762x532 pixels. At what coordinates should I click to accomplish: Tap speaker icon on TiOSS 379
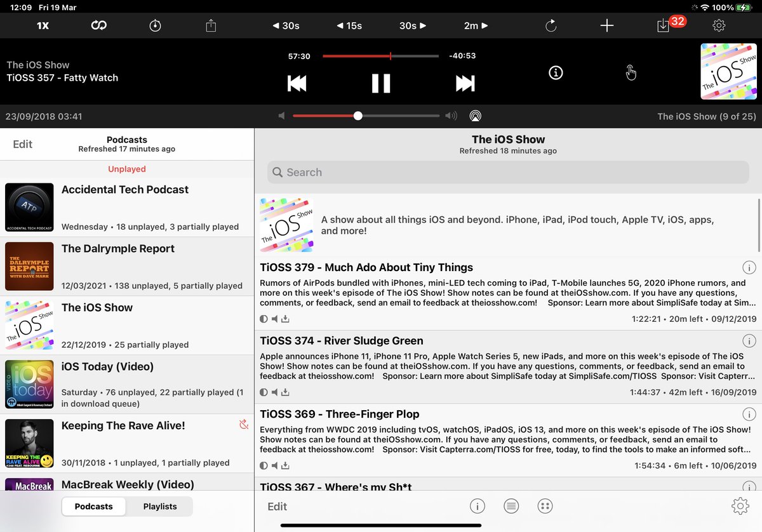275,319
